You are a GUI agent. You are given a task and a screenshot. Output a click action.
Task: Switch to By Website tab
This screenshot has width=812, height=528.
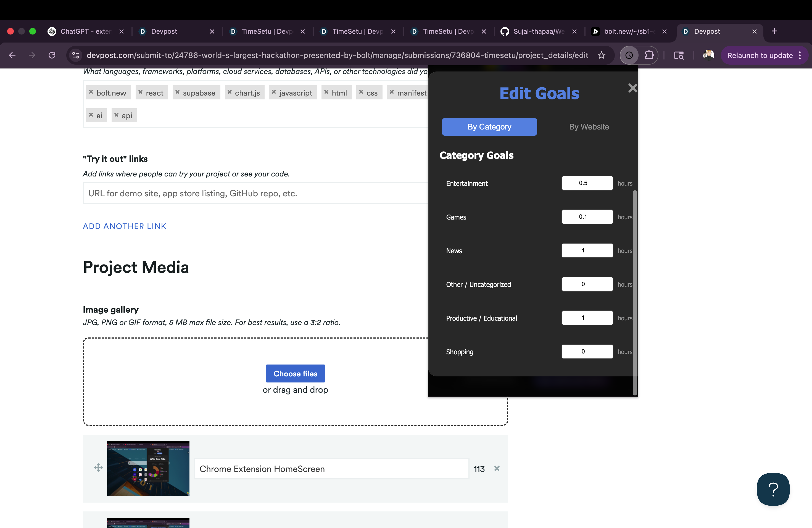click(589, 127)
